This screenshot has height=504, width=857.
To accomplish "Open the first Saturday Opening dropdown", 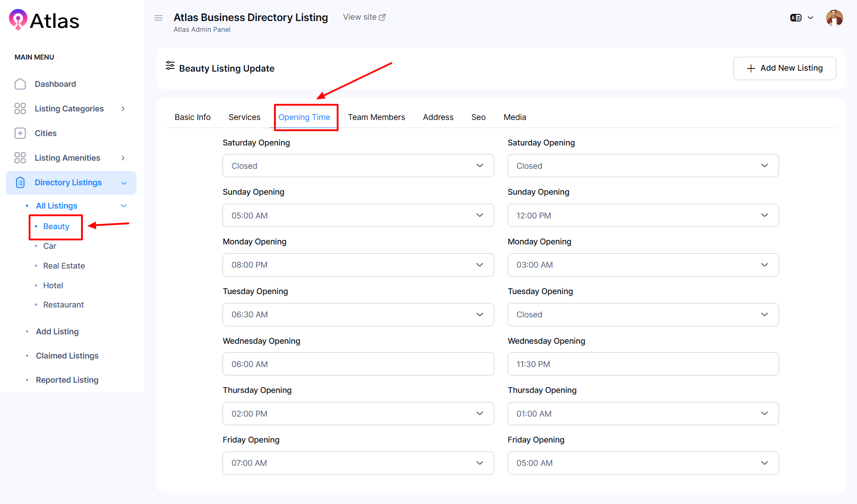I will click(x=358, y=166).
